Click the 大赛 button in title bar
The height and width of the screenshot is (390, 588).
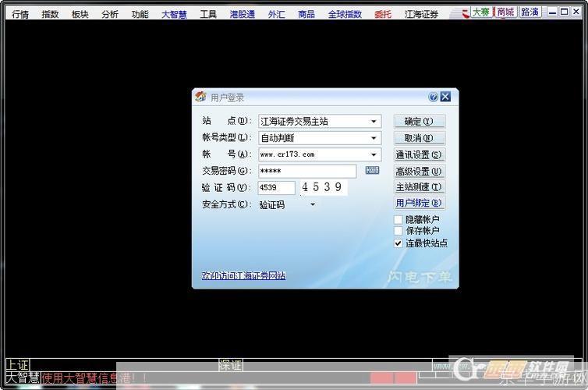pyautogui.click(x=481, y=12)
